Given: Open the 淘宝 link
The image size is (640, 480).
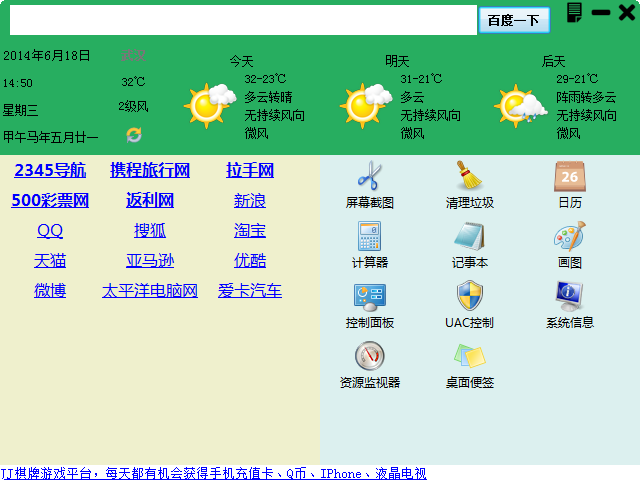Looking at the screenshot, I should (250, 231).
